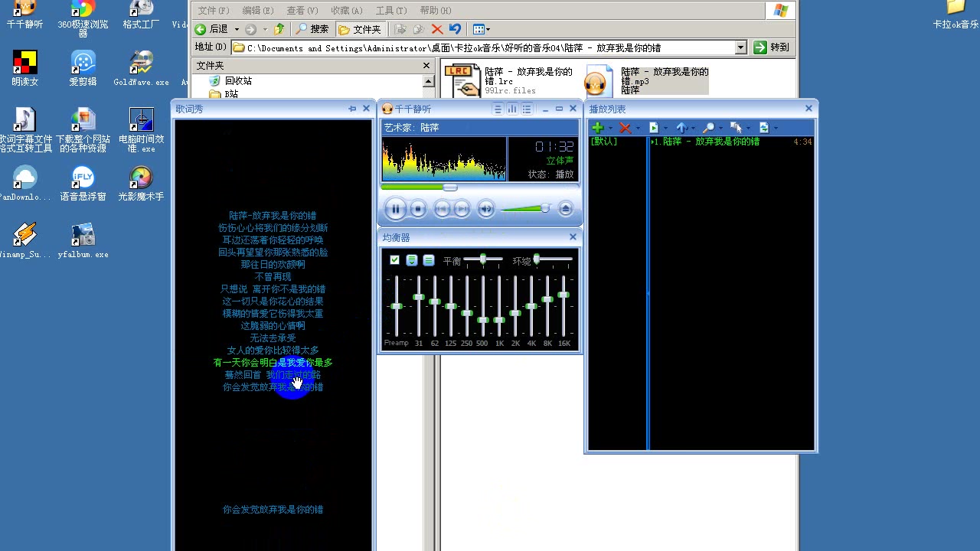Viewport: 980px width, 551px height.
Task: Expand the address bar dropdown
Action: (x=740, y=47)
